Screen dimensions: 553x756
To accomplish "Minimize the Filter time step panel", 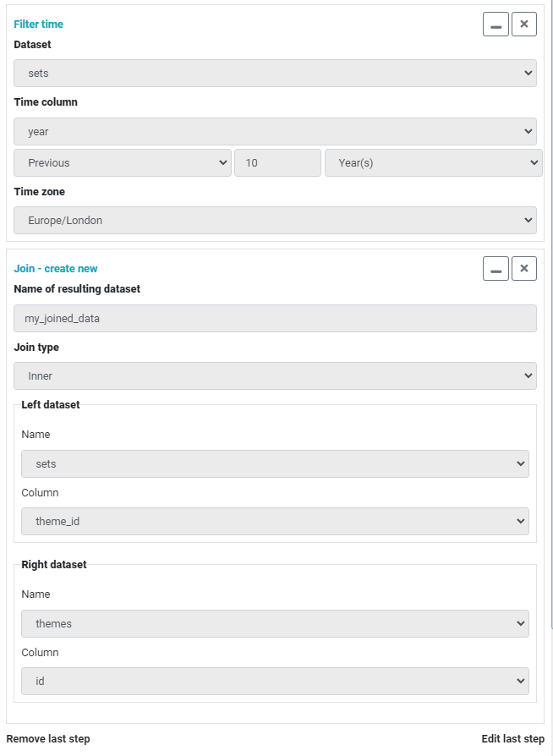I will click(496, 25).
